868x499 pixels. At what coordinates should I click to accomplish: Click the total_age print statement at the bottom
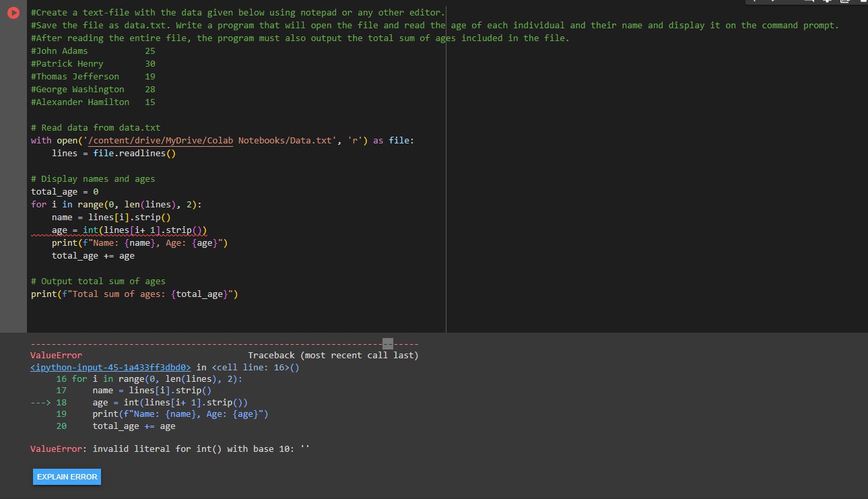click(133, 294)
